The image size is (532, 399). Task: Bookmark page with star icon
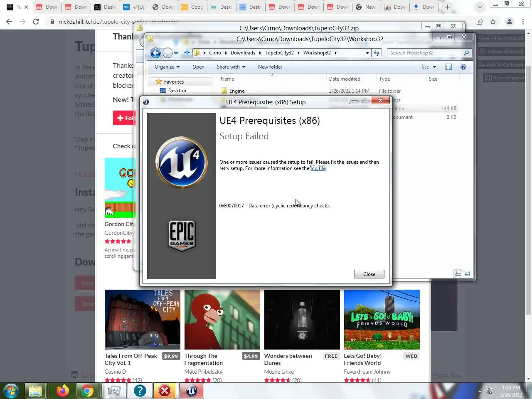click(x=493, y=22)
